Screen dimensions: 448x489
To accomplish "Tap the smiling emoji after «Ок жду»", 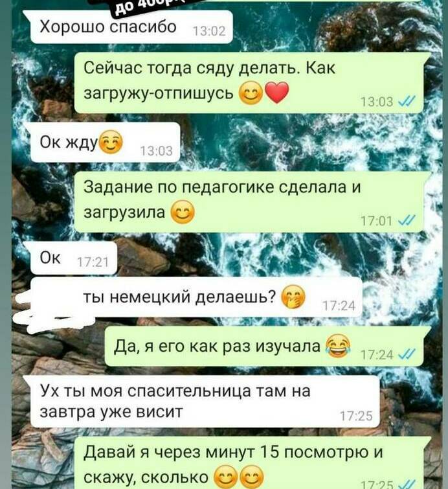I will coord(110,142).
